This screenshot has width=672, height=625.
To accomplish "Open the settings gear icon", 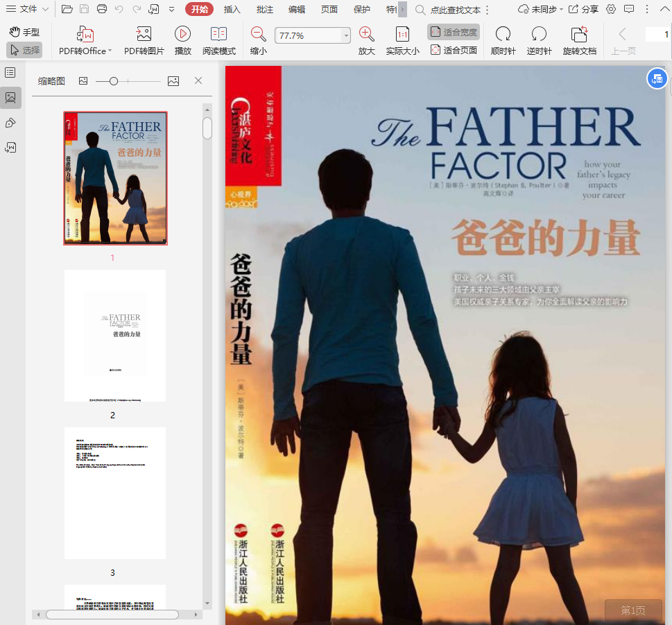I will tap(611, 9).
